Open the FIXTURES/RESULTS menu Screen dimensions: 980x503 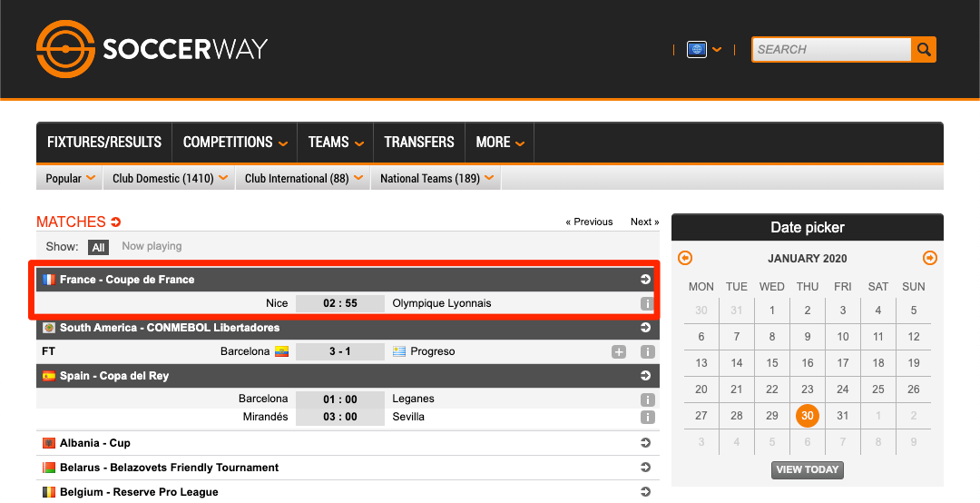[x=104, y=142]
